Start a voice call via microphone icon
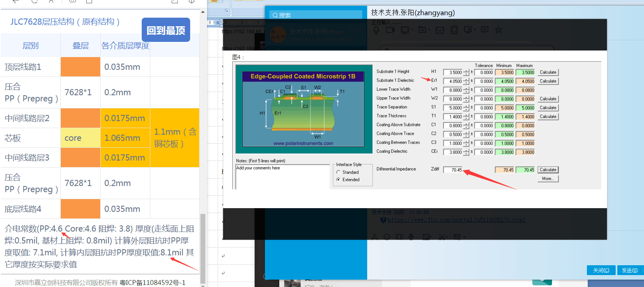Image resolution: width=644 pixels, height=287 pixels. tap(376, 30)
